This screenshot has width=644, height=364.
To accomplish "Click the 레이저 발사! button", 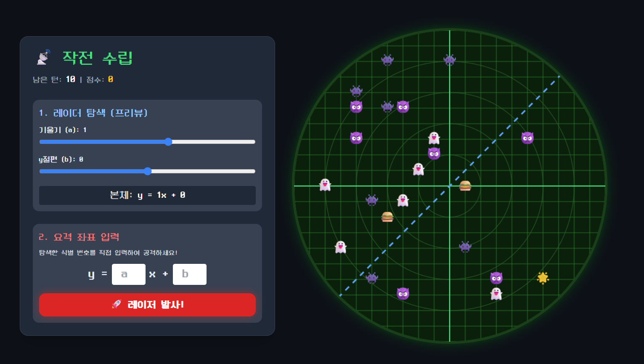I will pos(147,305).
